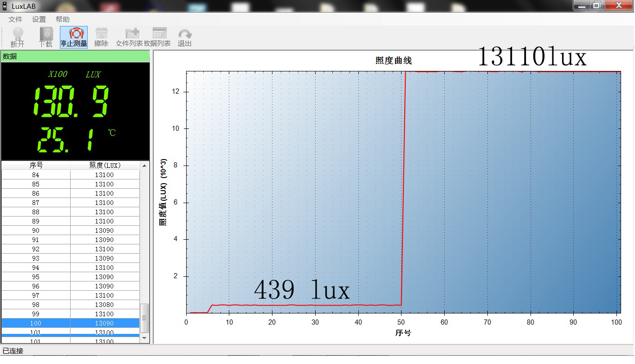This screenshot has width=635, height=364.
Task: Click the 下载 download toolbar icon
Action: pos(45,37)
